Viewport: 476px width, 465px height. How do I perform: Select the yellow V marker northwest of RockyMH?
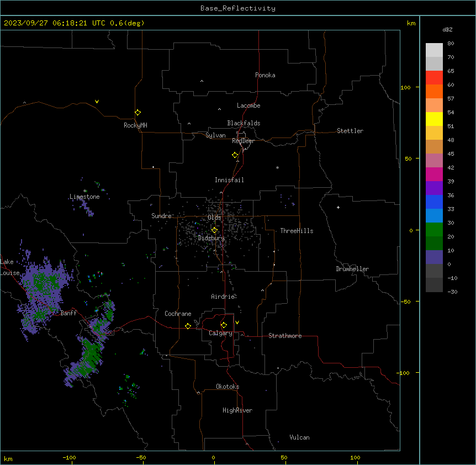[97, 102]
